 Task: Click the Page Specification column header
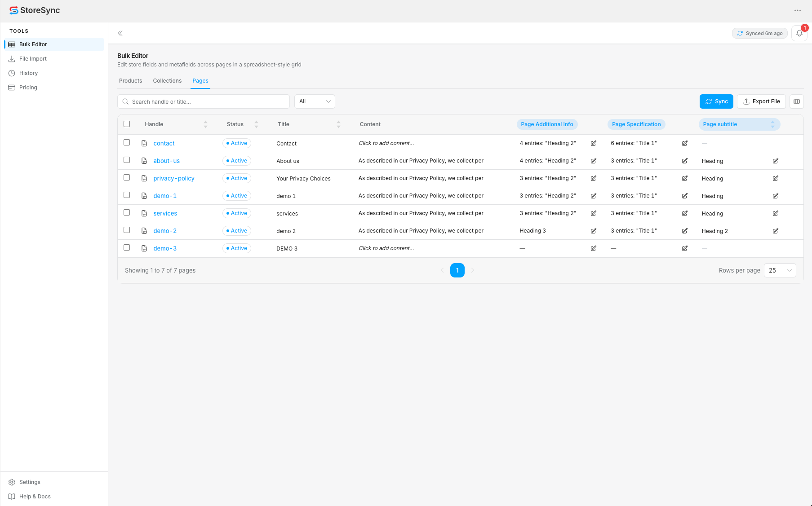click(x=636, y=124)
